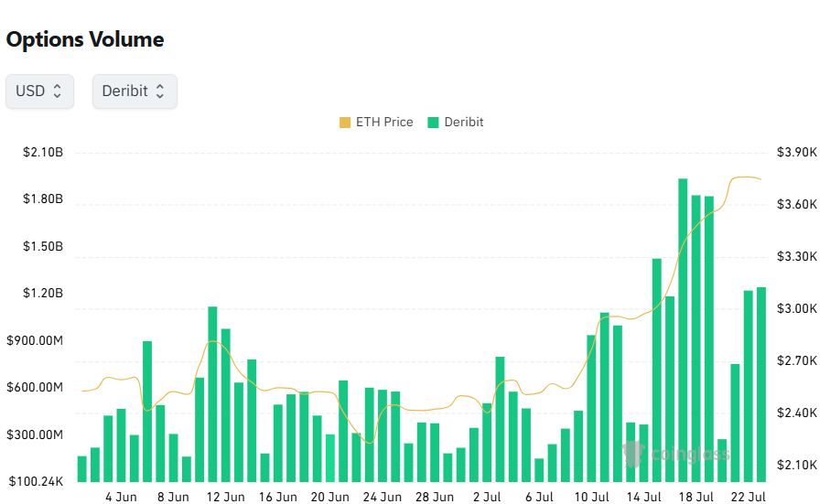Click the $100.24K left axis label
The height and width of the screenshot is (504, 830).
(36, 481)
